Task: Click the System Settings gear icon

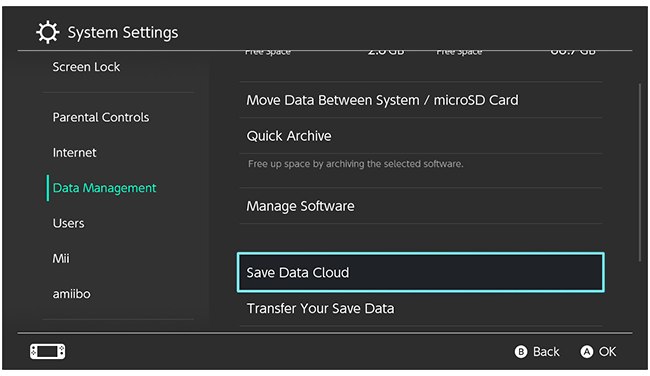Action: coord(48,32)
